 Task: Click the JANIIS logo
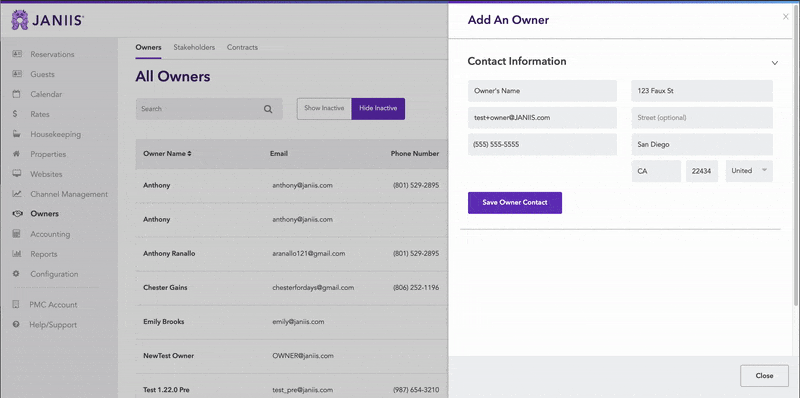coord(47,20)
